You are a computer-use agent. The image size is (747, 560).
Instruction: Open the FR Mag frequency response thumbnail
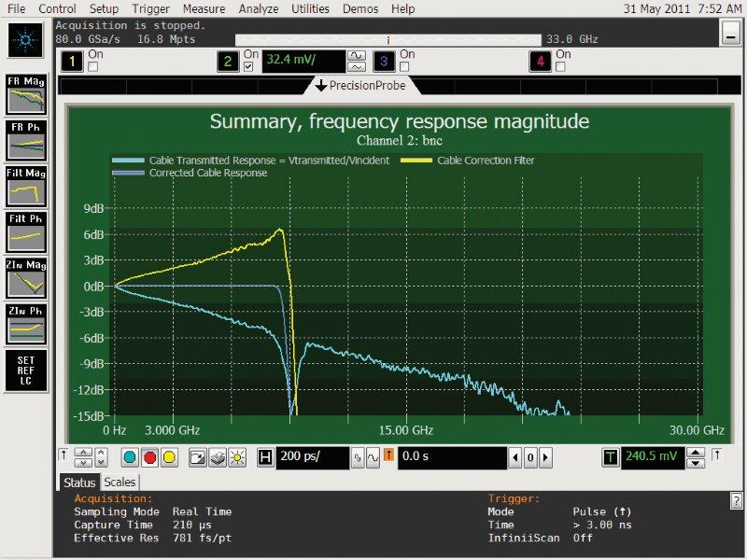(x=26, y=93)
